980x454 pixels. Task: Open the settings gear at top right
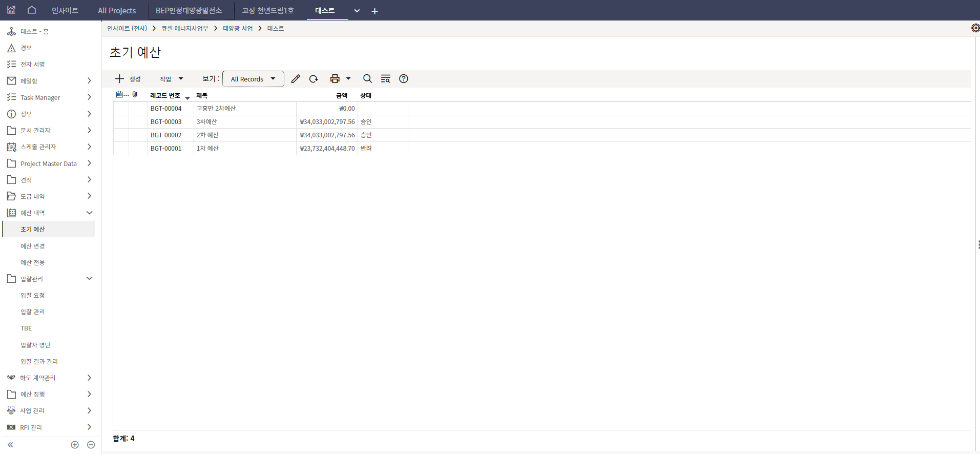975,28
